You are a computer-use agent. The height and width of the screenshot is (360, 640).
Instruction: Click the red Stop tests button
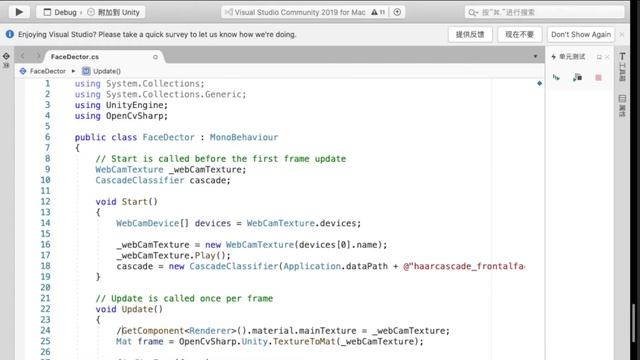598,78
